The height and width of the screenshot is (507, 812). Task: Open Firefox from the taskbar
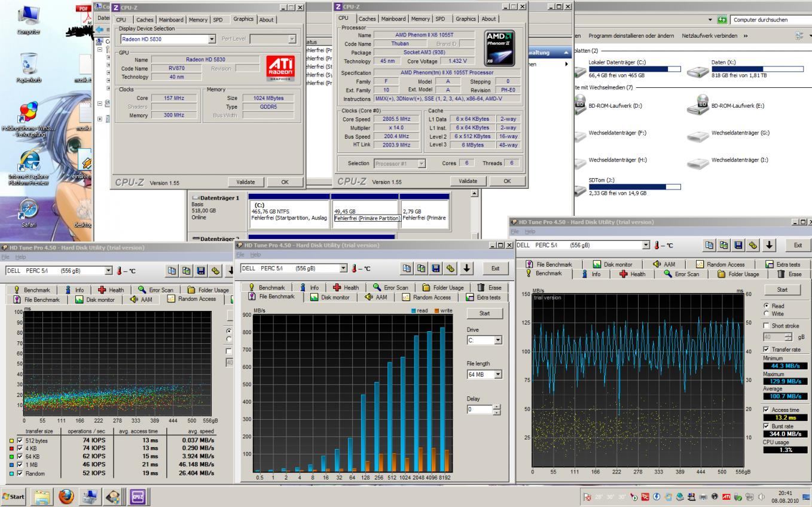point(66,497)
